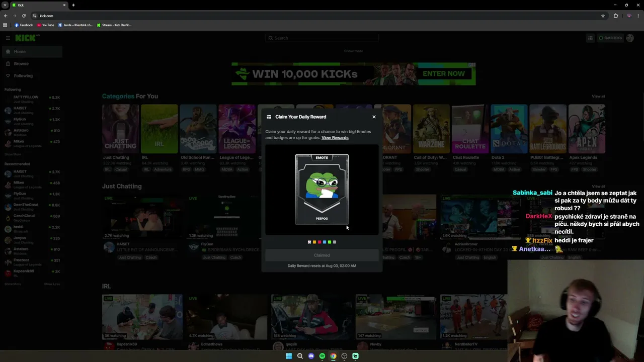Open Following in the sidebar

pyautogui.click(x=32, y=76)
